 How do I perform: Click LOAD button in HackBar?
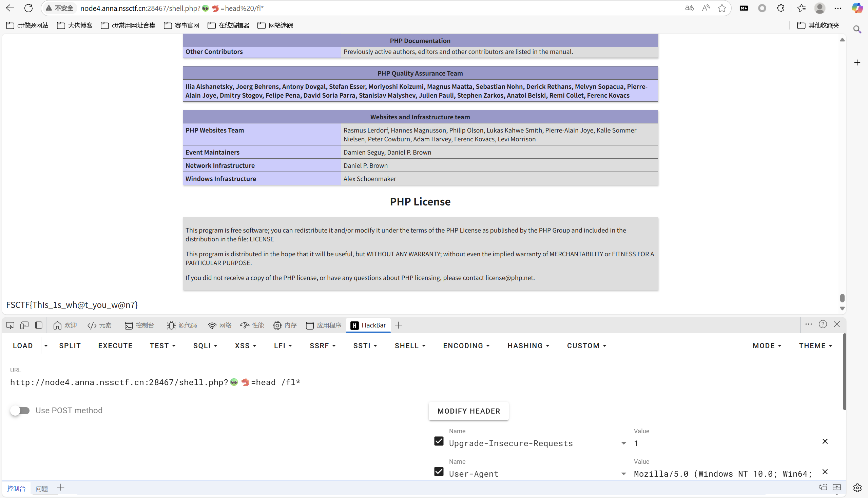tap(23, 346)
